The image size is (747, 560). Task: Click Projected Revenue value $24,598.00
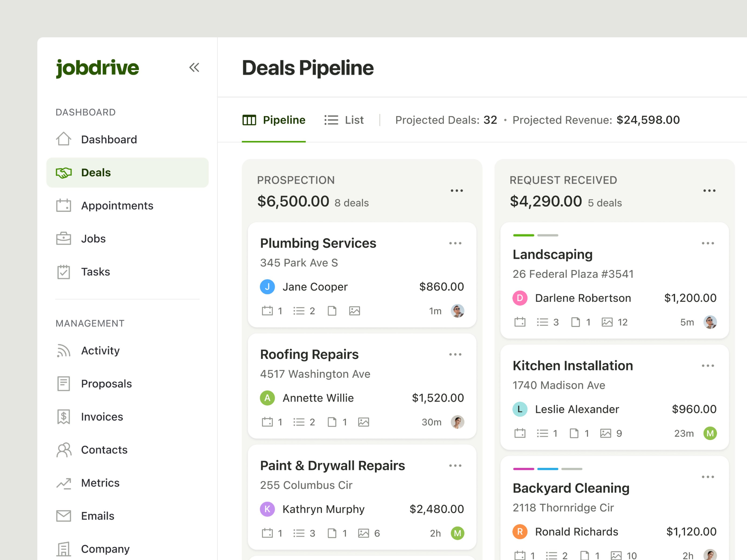(648, 120)
